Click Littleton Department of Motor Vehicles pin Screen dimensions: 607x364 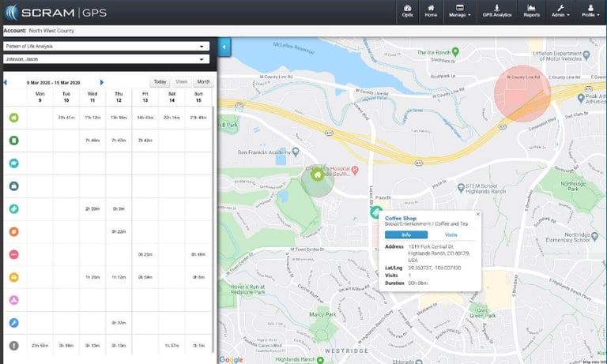(x=586, y=55)
